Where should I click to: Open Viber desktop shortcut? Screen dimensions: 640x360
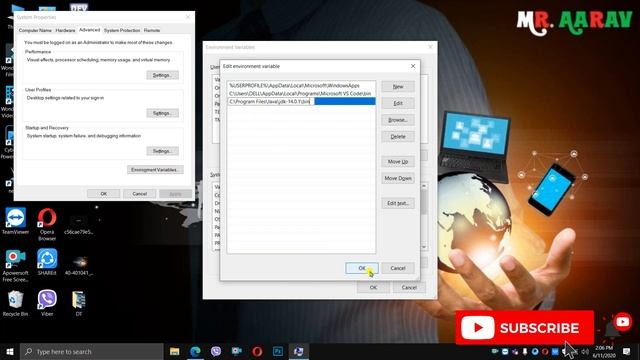(x=47, y=304)
